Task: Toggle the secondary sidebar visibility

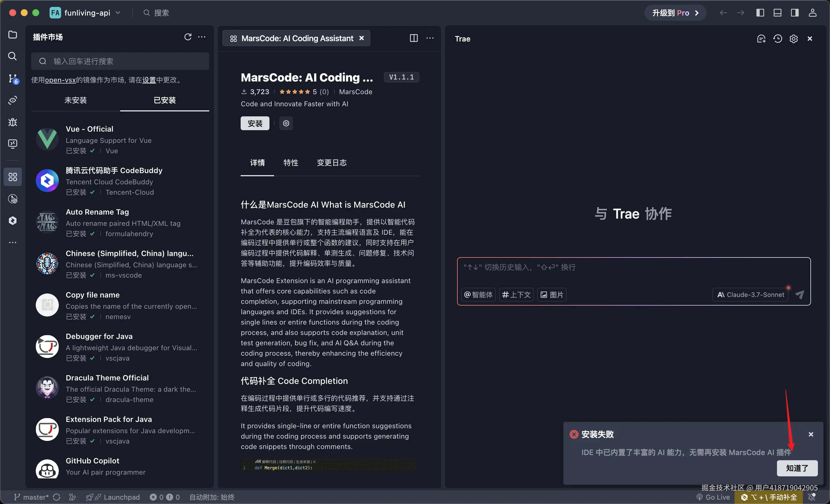Action: pos(794,12)
